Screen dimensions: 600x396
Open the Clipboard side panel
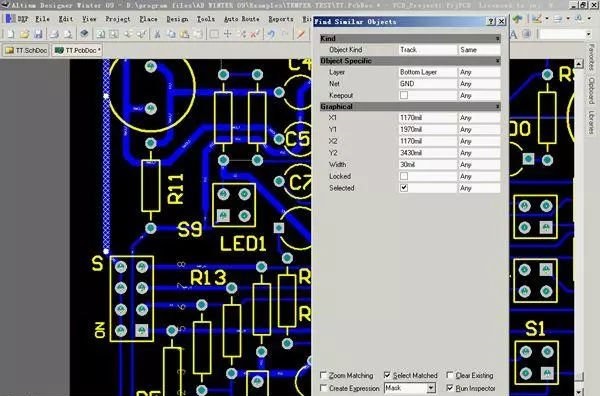coord(592,91)
